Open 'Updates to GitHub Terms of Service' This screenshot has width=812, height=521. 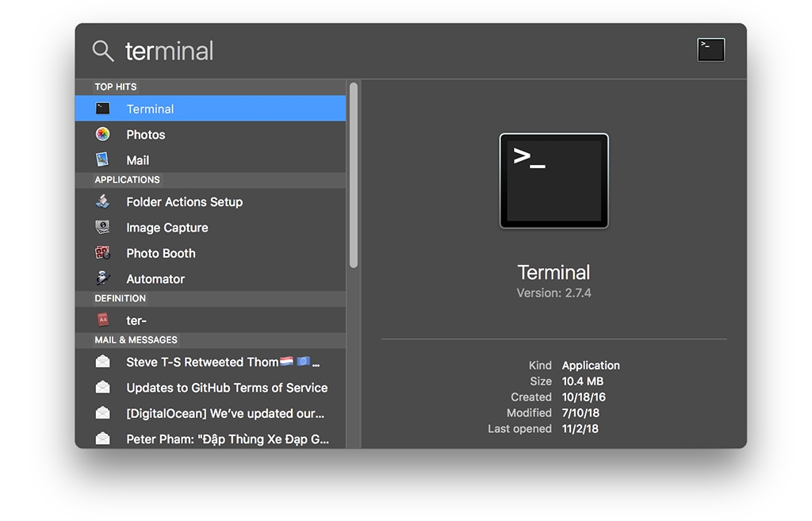(210, 388)
